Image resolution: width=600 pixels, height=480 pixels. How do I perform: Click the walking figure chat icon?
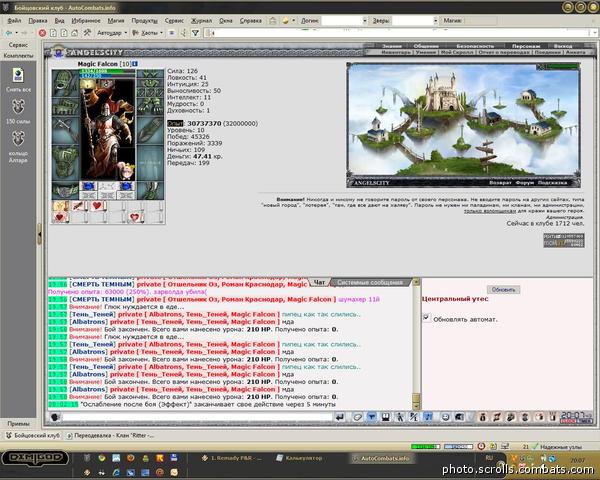(399, 417)
